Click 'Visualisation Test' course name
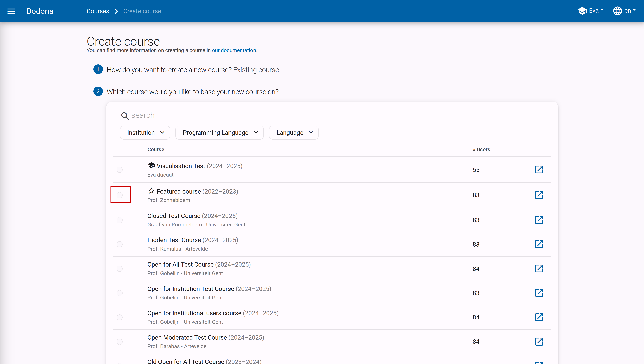The image size is (644, 364). click(x=181, y=166)
